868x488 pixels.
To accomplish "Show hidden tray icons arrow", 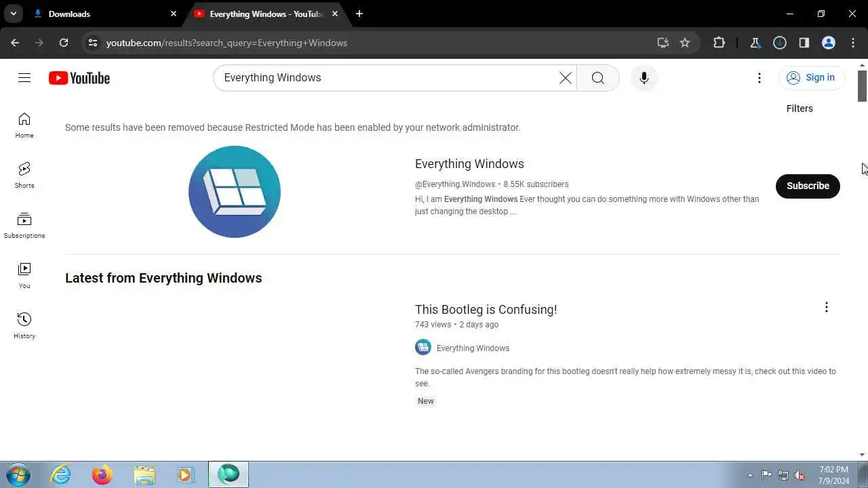I will (750, 475).
